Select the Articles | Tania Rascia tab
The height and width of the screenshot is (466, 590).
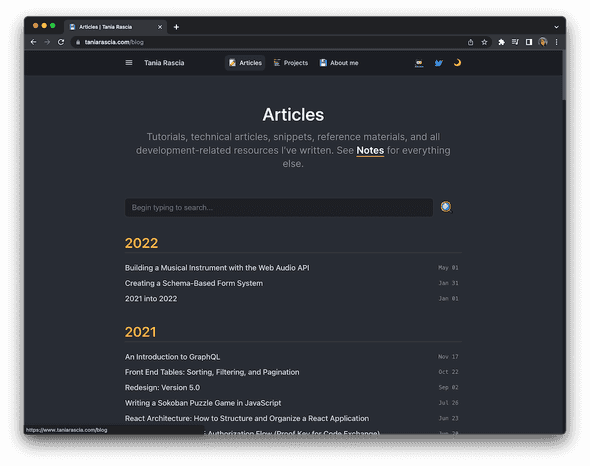(x=115, y=27)
